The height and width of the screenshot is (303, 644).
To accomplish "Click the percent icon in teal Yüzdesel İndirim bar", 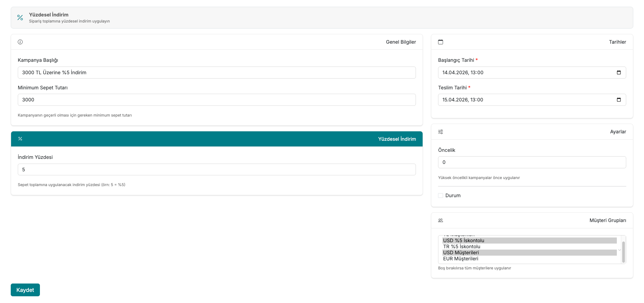I will coord(20,139).
